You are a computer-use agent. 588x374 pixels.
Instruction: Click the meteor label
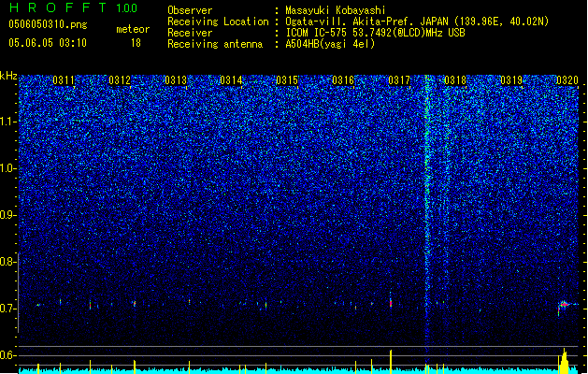click(133, 29)
